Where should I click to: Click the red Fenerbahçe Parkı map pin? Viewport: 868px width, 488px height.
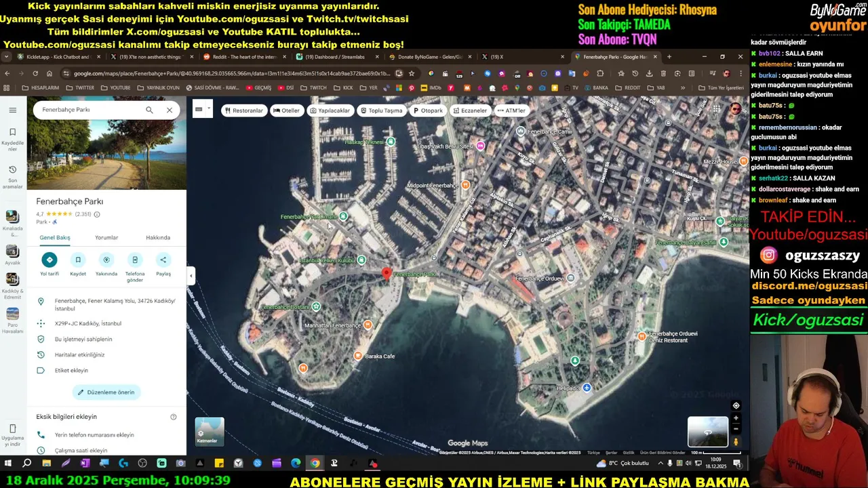click(x=387, y=273)
